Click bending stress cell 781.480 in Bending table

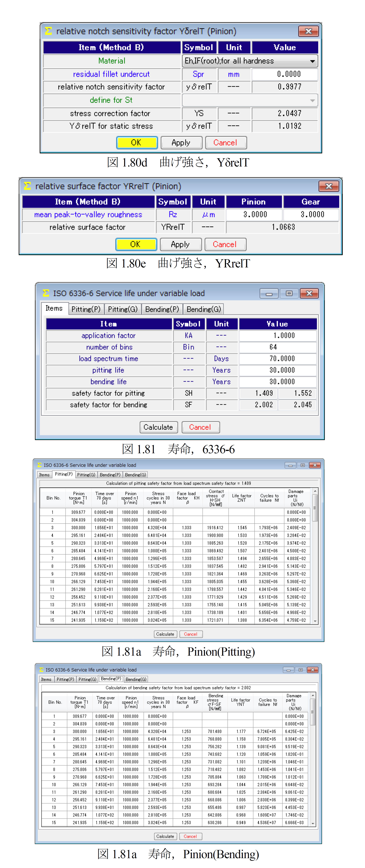click(x=215, y=731)
